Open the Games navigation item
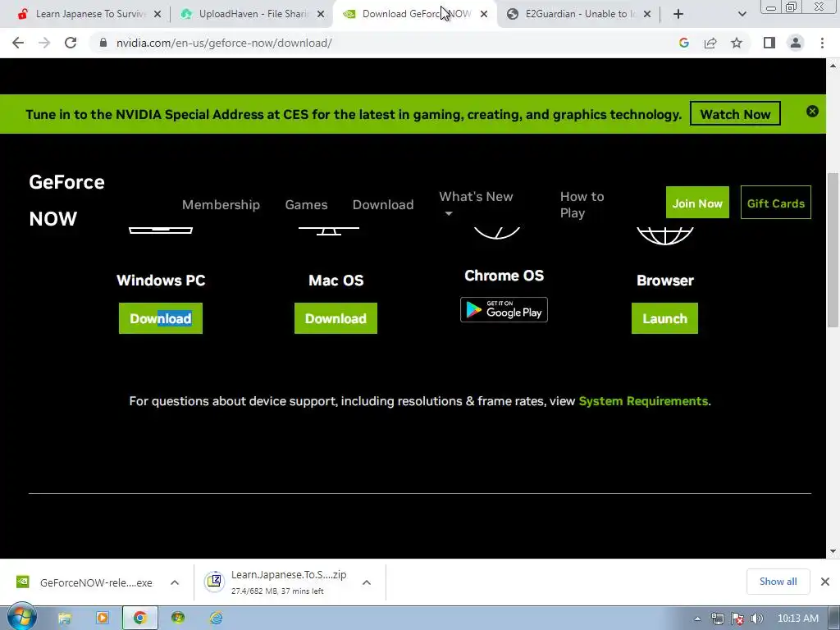This screenshot has width=840, height=630. pos(306,204)
